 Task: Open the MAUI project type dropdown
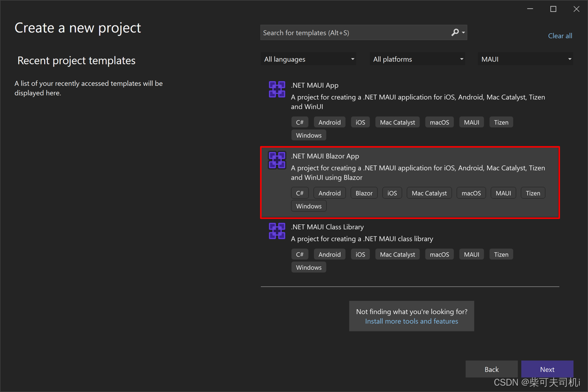tap(525, 59)
